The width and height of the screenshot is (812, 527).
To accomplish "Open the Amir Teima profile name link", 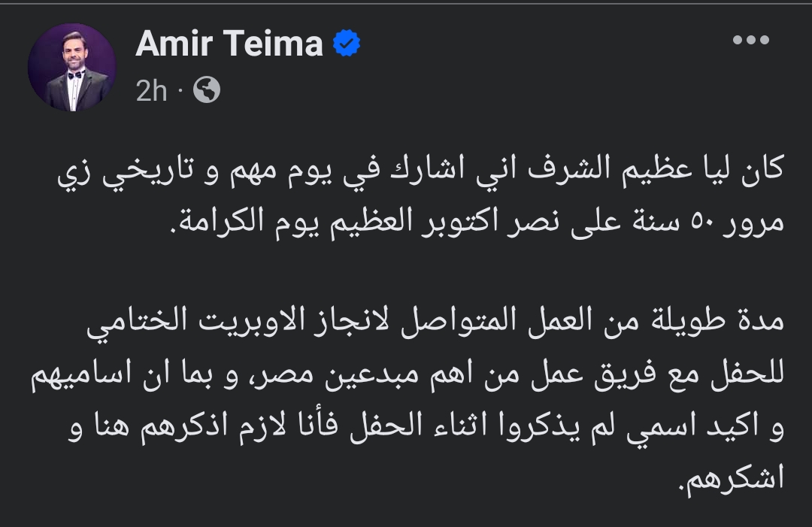I will tap(229, 44).
